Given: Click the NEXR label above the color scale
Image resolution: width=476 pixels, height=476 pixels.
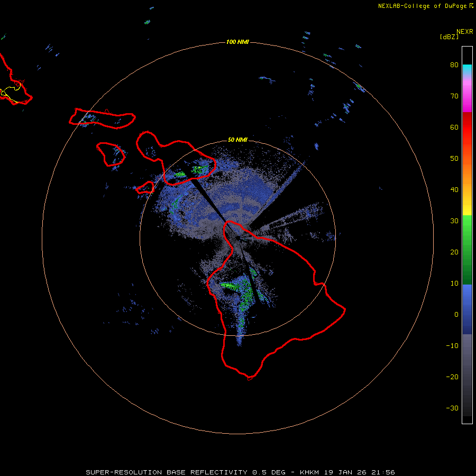Looking at the screenshot, I should pyautogui.click(x=465, y=32).
